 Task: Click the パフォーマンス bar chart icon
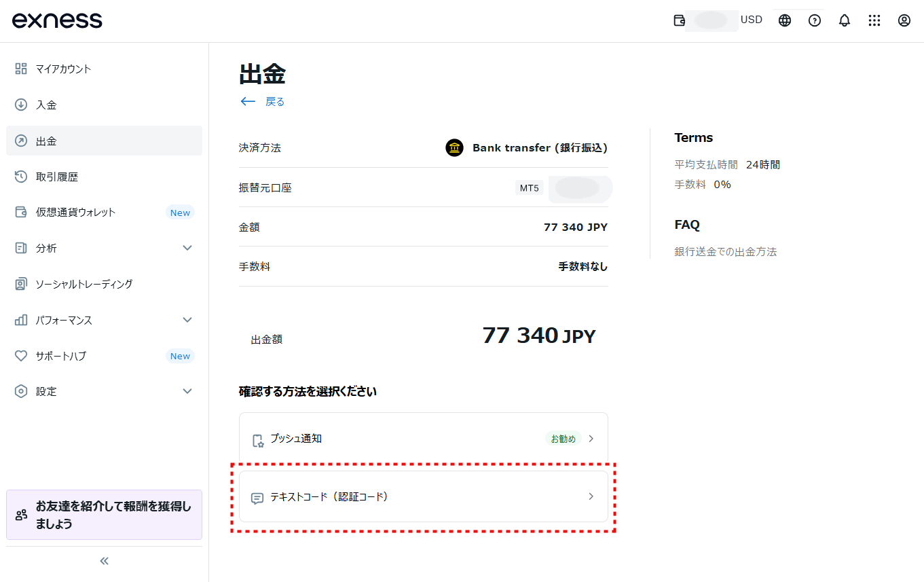click(x=21, y=320)
